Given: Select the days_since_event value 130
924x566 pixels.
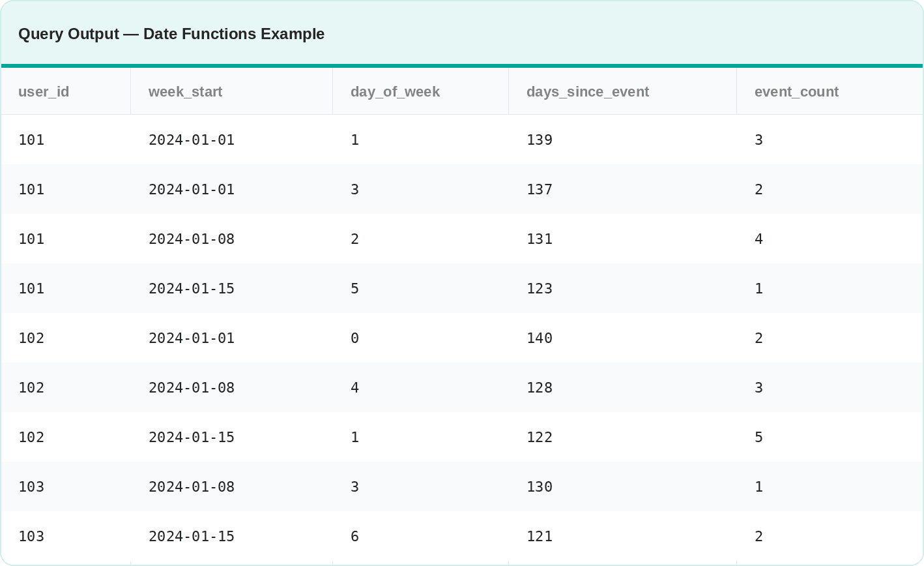Looking at the screenshot, I should point(540,486).
